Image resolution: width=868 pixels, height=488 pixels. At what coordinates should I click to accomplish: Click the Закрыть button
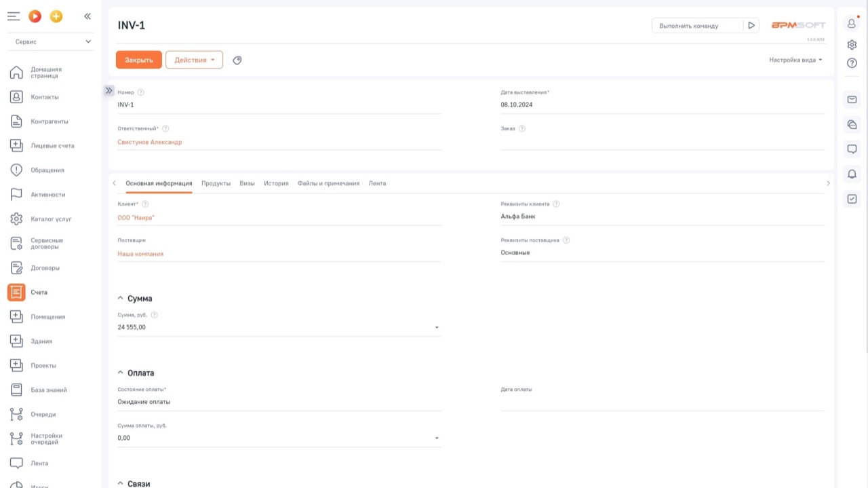pyautogui.click(x=139, y=60)
